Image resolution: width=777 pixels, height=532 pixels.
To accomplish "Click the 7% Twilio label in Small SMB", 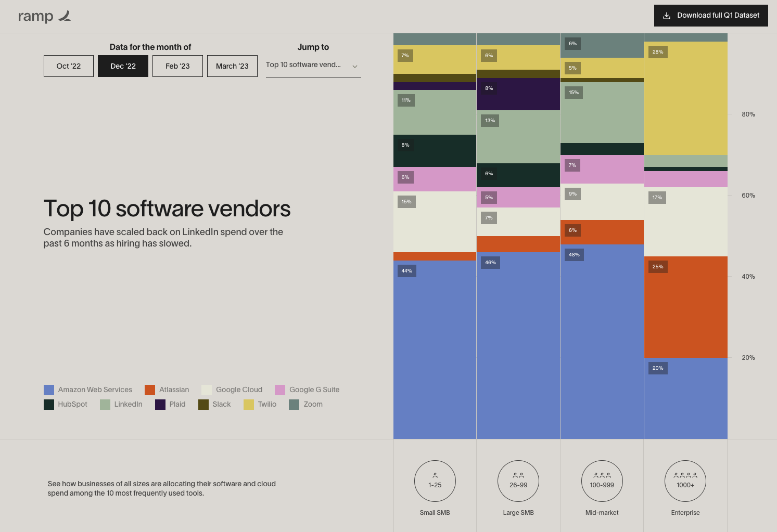I will [405, 56].
